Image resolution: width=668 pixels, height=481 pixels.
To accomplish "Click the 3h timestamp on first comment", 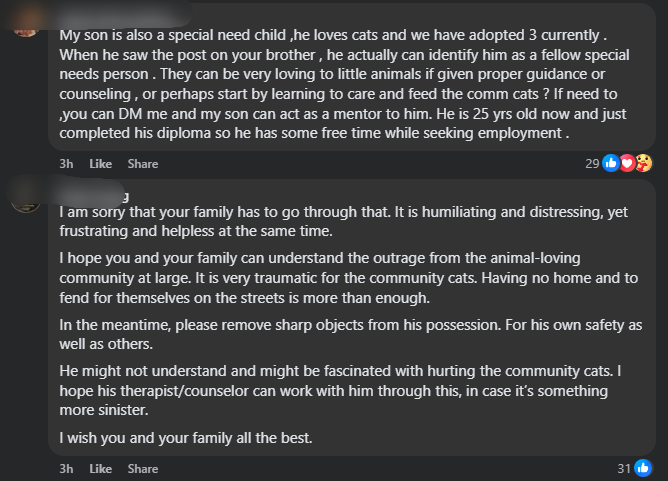I will [x=66, y=164].
